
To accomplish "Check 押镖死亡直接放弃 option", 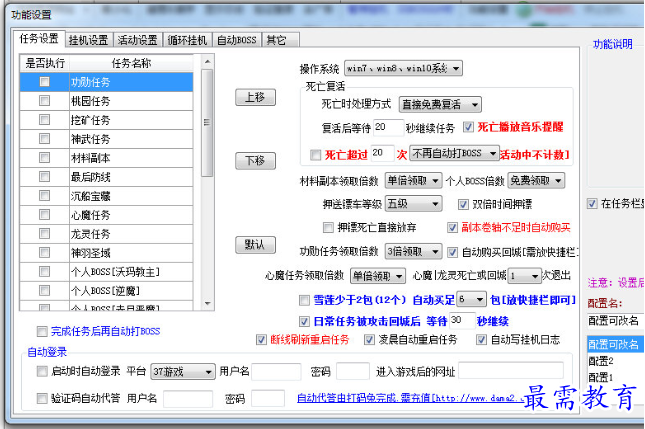I will point(328,227).
